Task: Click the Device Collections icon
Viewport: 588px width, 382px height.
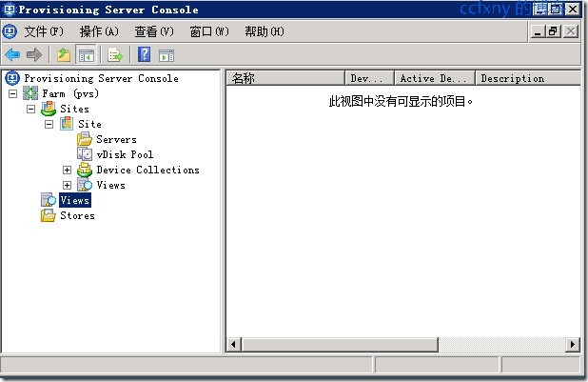Action: [85, 170]
